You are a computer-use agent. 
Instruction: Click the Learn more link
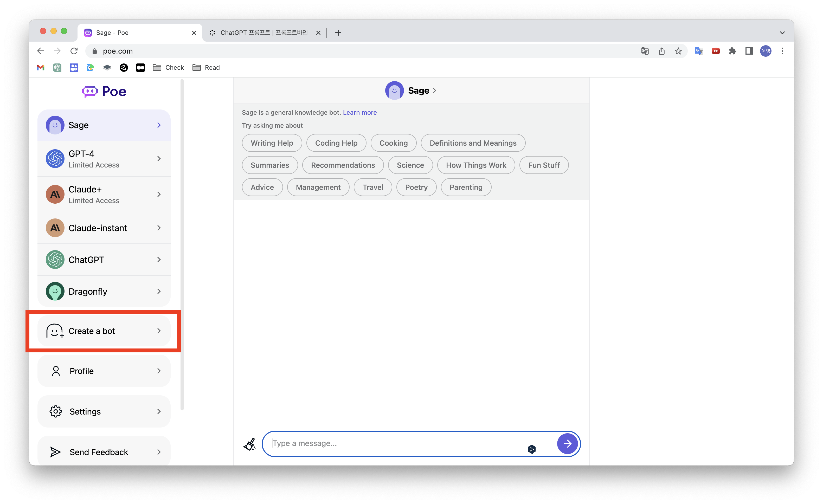coord(360,113)
